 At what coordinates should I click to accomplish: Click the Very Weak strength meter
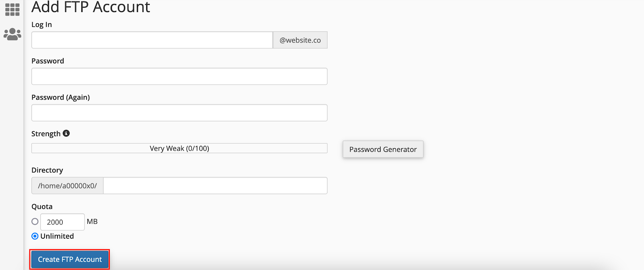(180, 148)
